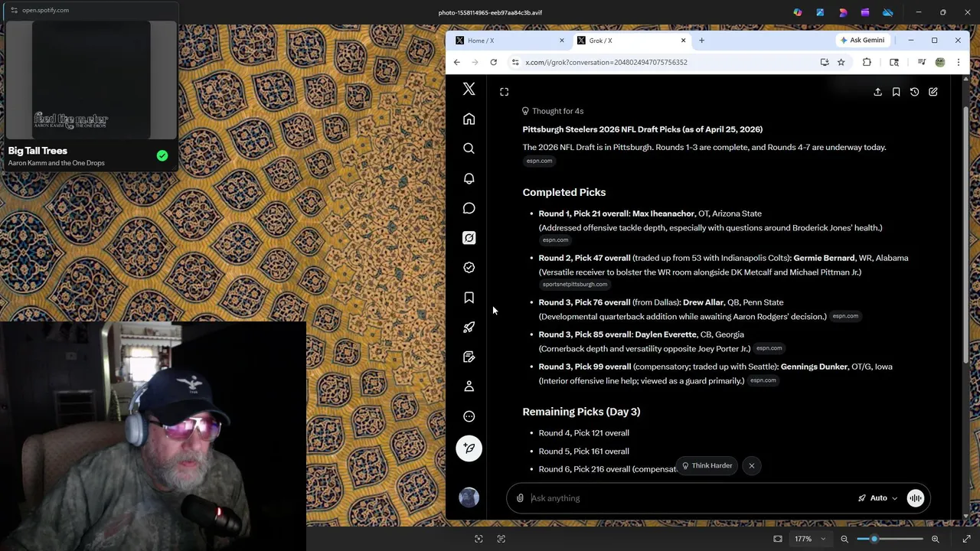980x551 pixels.
Task: Open Bookmarks in the X sidebar
Action: (469, 297)
